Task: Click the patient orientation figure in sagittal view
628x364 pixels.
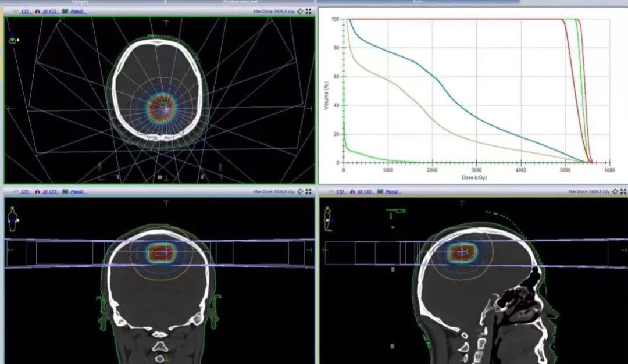Action: click(x=328, y=219)
